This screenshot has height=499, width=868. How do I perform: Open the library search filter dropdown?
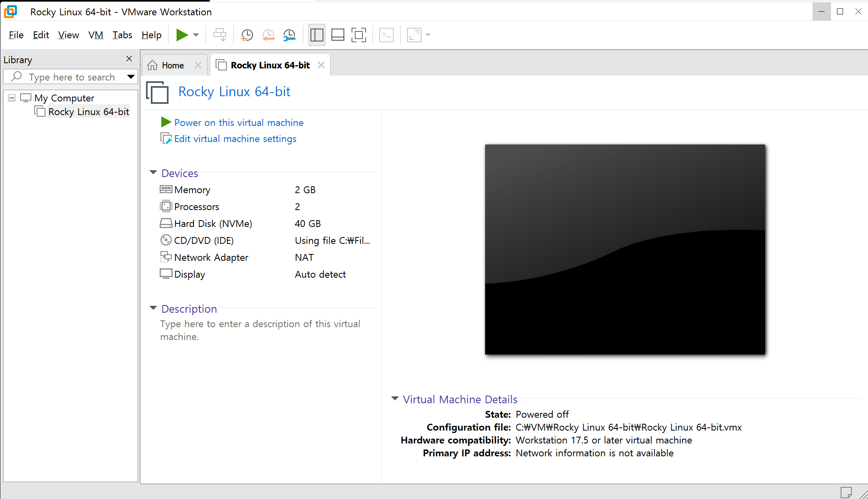(131, 77)
